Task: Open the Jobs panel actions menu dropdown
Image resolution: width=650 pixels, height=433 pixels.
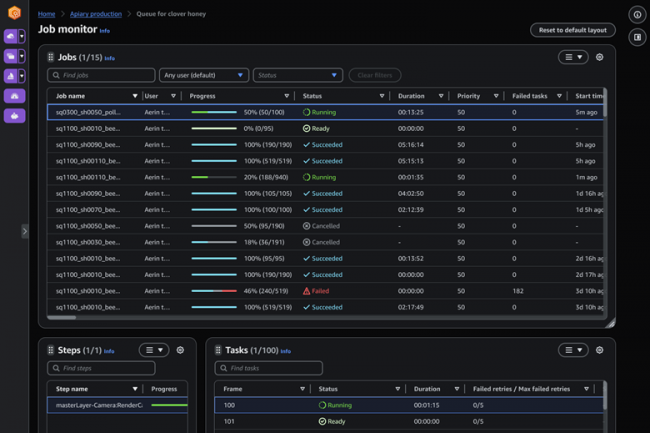Action: pyautogui.click(x=572, y=58)
